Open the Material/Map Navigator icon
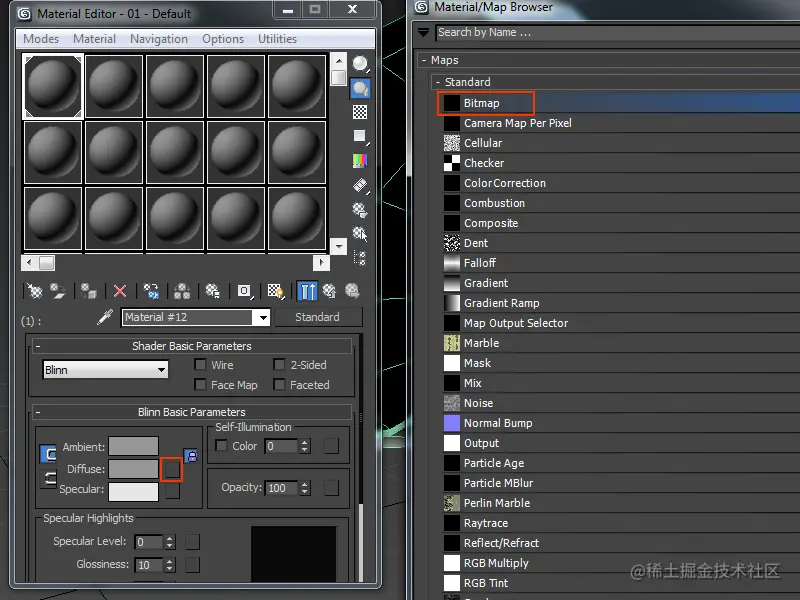The image size is (800, 600). click(360, 258)
